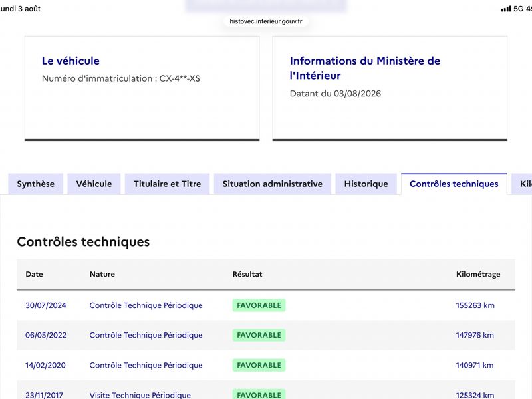Click the Informations du Ministère de l'Intérieur title
Viewport: 532px width, 399px height.
pyautogui.click(x=364, y=68)
